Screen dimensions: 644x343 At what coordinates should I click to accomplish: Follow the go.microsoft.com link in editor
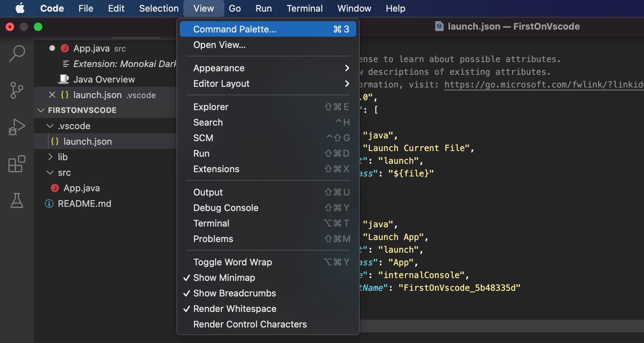[x=543, y=85]
